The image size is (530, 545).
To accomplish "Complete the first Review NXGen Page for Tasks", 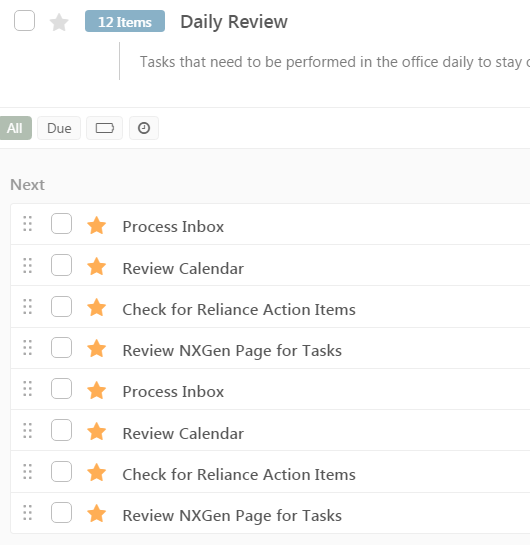I will [x=62, y=348].
